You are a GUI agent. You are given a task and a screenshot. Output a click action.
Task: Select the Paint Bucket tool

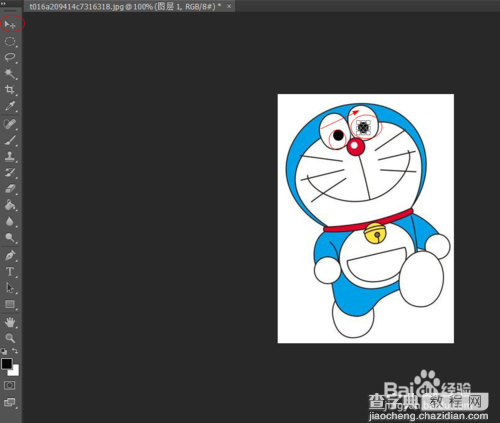coord(10,205)
